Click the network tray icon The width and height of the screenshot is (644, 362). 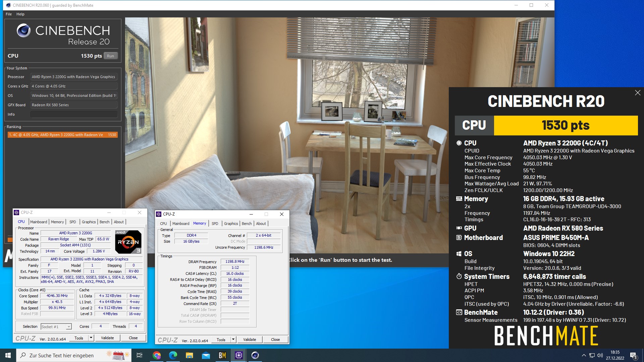pos(592,355)
